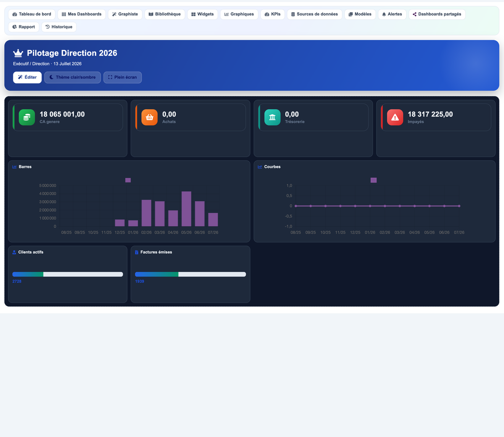The height and width of the screenshot is (437, 504).
Task: Click the green coins icon for CA genere
Action: tap(27, 117)
